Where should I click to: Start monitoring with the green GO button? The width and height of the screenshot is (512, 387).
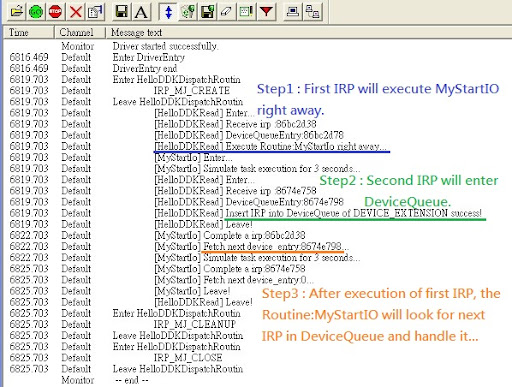tap(36, 12)
